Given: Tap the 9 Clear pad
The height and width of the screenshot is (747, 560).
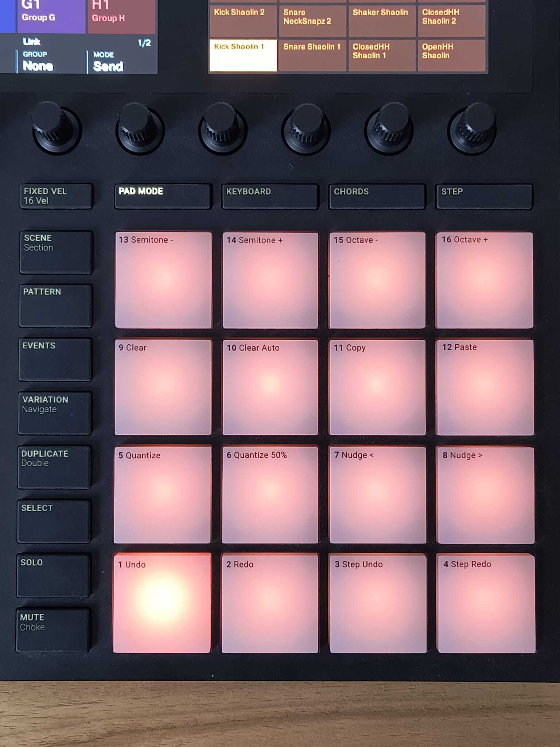Looking at the screenshot, I should click(163, 387).
